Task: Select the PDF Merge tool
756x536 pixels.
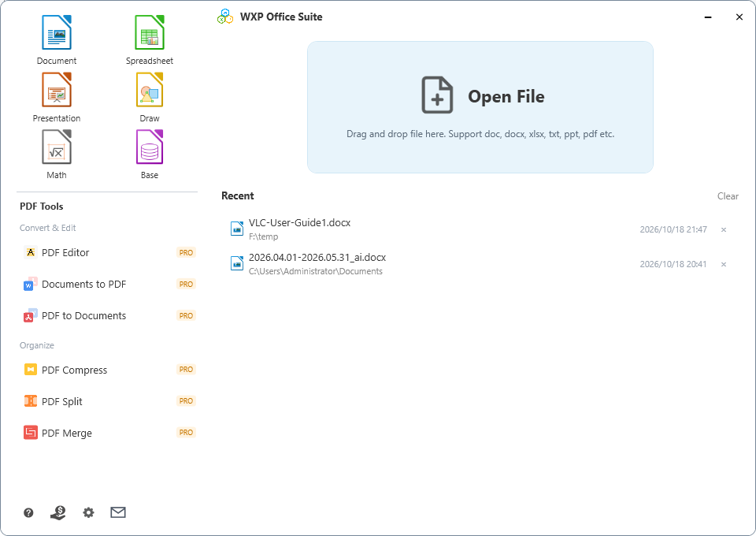Action: [109, 433]
